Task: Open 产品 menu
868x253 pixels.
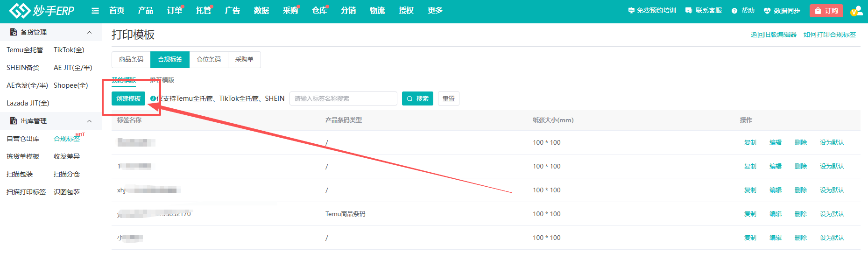Action: coord(146,10)
